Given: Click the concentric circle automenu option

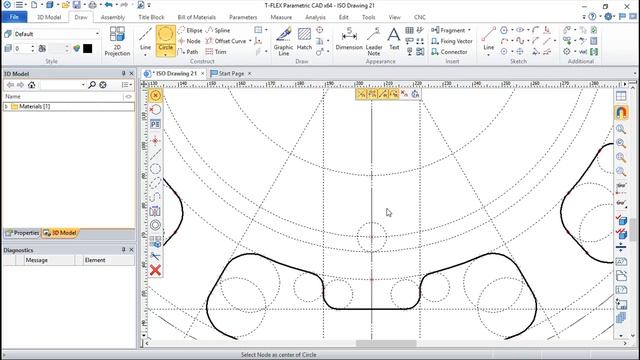Looking at the screenshot, I should [x=155, y=225].
